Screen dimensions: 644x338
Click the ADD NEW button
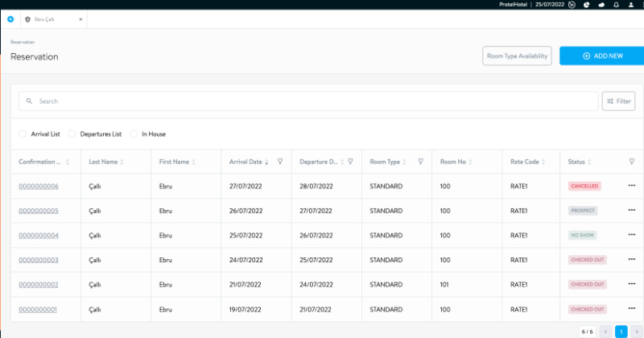[x=602, y=56]
